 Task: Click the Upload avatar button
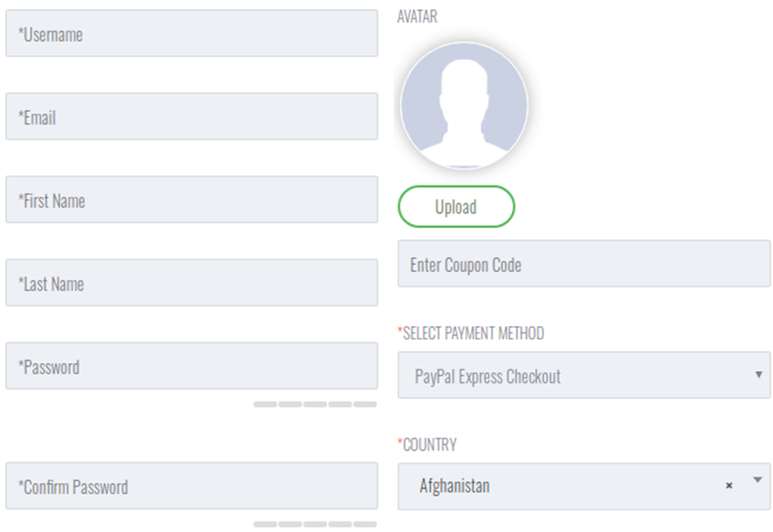point(457,207)
